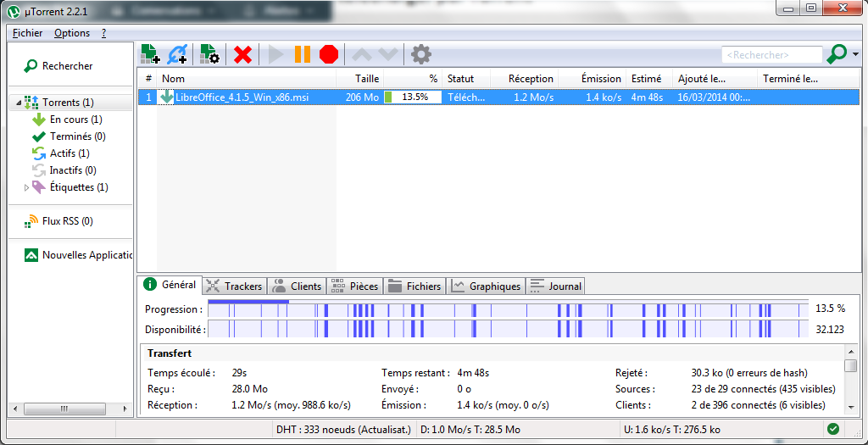Open the ? help menu
The image size is (868, 445).
click(104, 33)
